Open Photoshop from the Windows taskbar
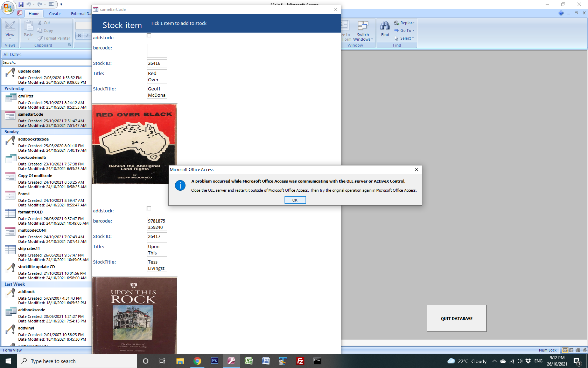 (214, 361)
